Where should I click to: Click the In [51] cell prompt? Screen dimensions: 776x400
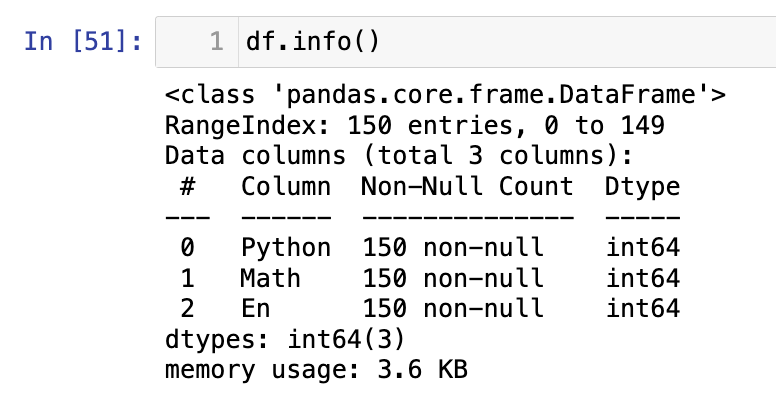[83, 43]
